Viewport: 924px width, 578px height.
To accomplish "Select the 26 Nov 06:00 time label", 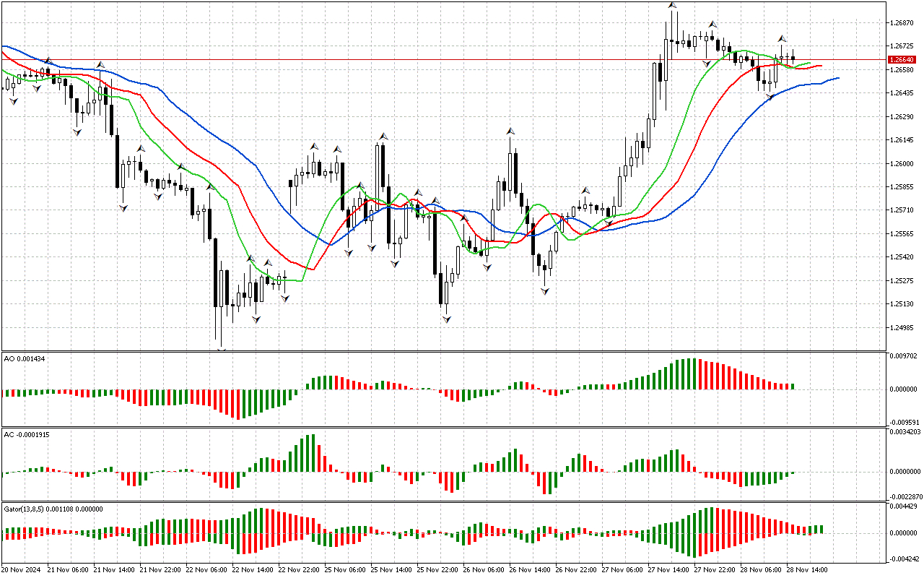I will pyautogui.click(x=484, y=569).
